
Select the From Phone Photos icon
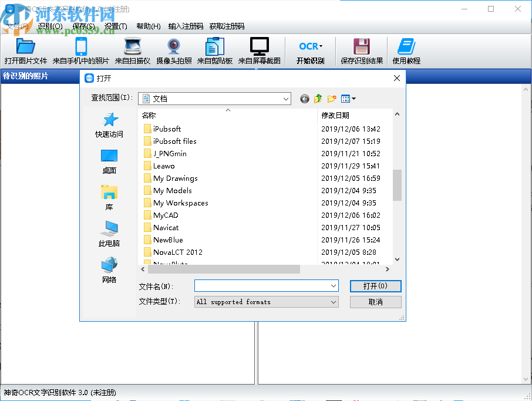tap(81, 51)
